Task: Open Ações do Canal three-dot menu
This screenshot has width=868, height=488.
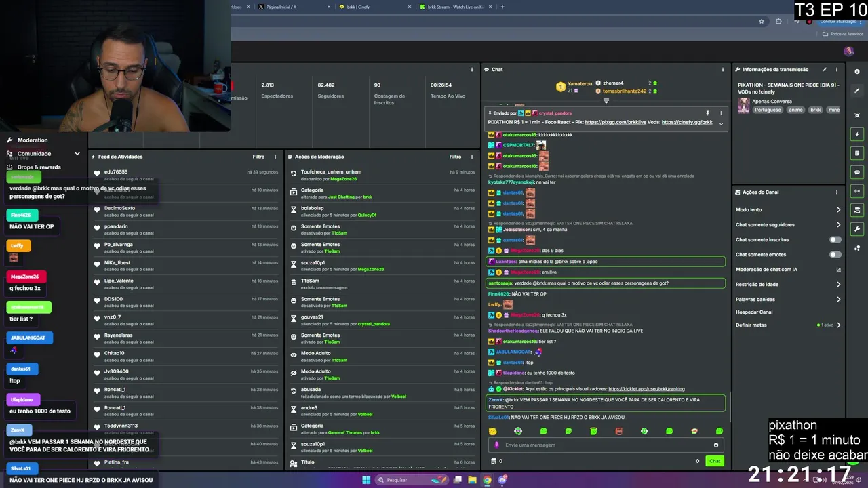Action: click(x=837, y=192)
